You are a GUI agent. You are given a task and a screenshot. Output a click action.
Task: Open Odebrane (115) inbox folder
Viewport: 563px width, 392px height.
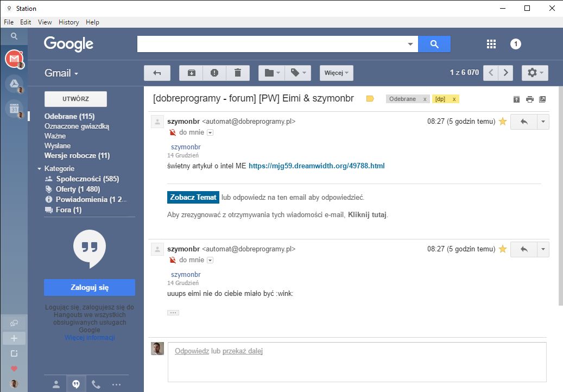pos(69,116)
